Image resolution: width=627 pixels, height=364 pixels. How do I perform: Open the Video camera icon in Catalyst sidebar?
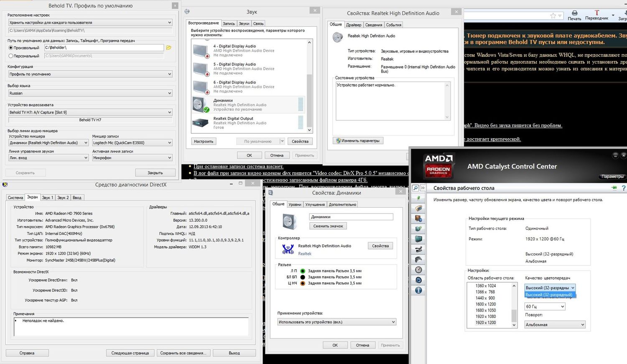point(418,249)
